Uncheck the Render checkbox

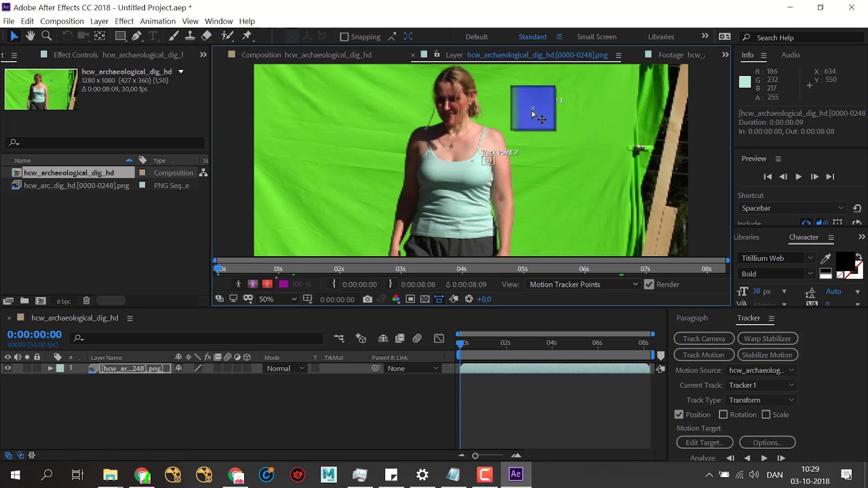(x=649, y=285)
